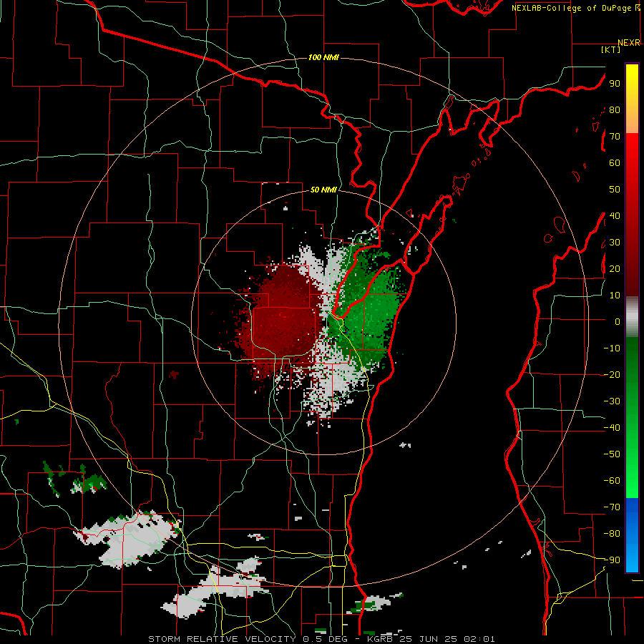Click the positive 30 scale value

(615, 243)
